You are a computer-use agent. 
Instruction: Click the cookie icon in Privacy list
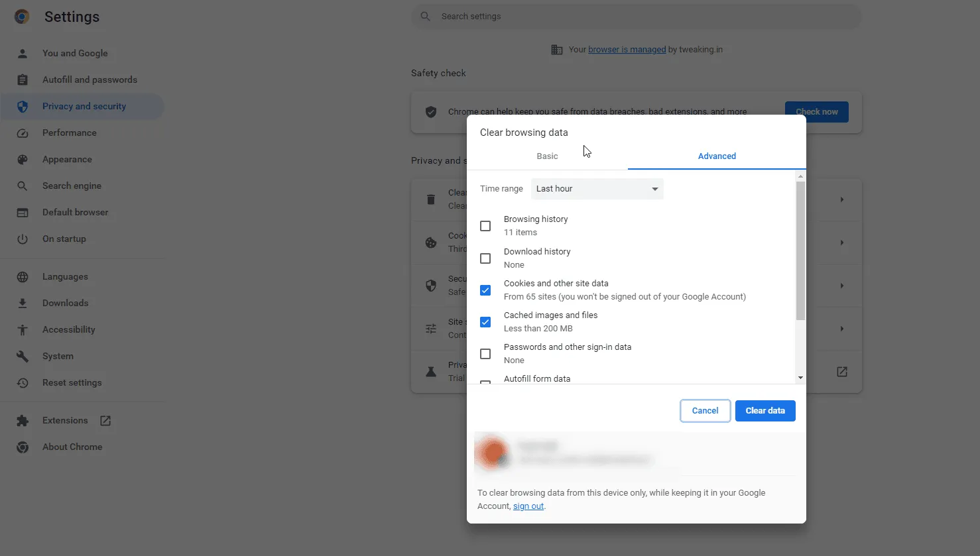tap(431, 243)
